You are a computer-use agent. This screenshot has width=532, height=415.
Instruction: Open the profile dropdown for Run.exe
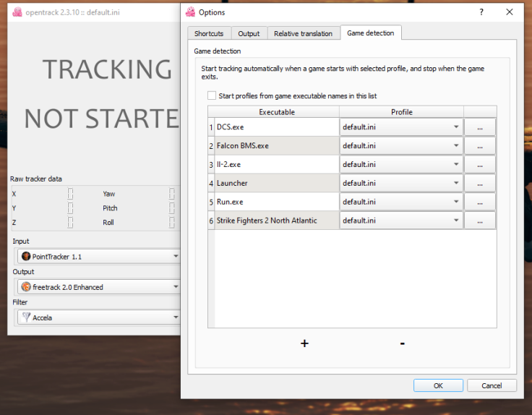click(401, 202)
